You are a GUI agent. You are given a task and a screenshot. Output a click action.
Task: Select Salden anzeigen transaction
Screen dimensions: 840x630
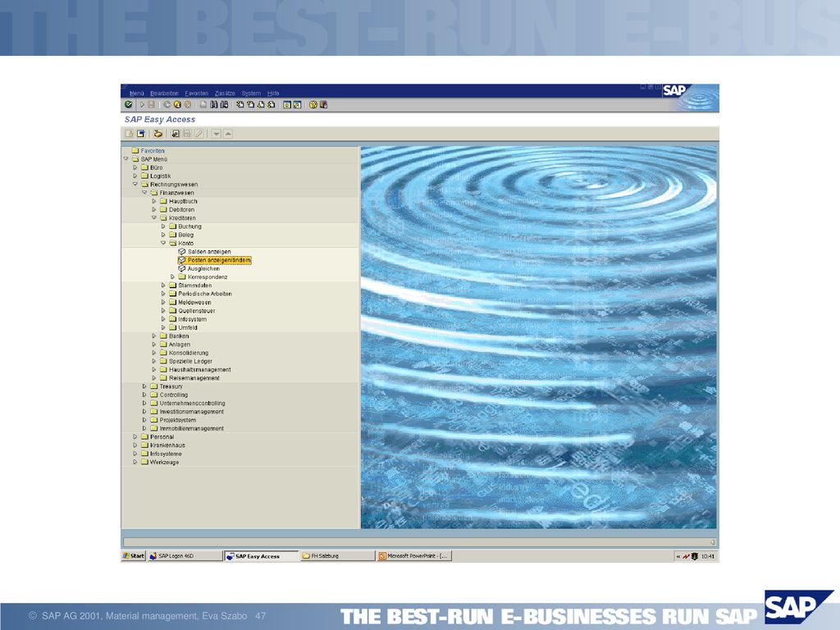[x=204, y=252]
